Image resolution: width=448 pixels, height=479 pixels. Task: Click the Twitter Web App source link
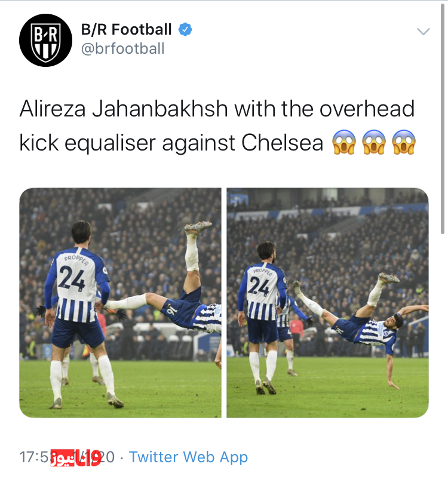[188, 457]
